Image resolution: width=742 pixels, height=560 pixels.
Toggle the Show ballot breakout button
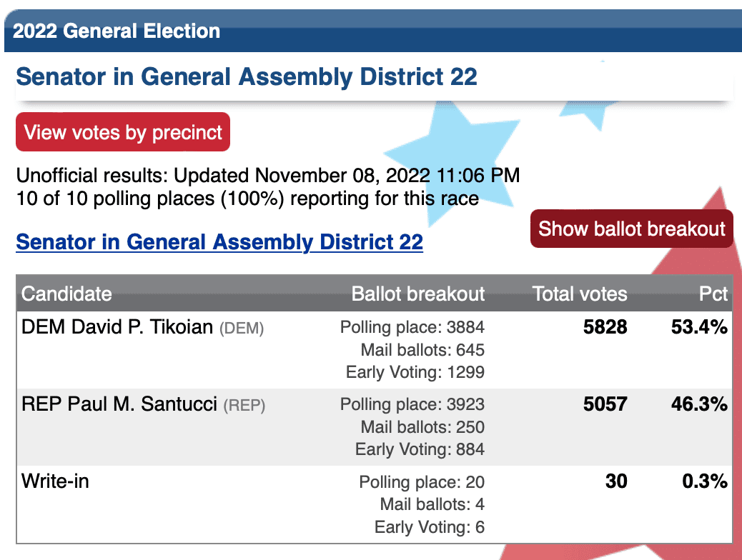[x=632, y=229]
